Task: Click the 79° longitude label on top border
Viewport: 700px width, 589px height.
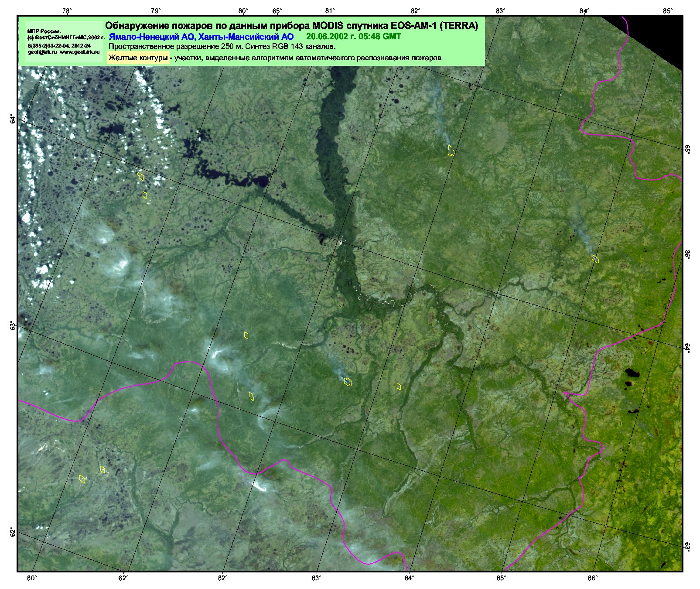Action: coord(156,11)
